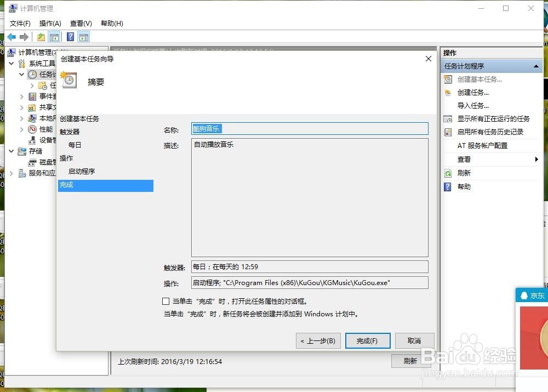Image resolution: width=548 pixels, height=392 pixels.
Task: Click the Forward arrow toolbar icon
Action: 24,37
